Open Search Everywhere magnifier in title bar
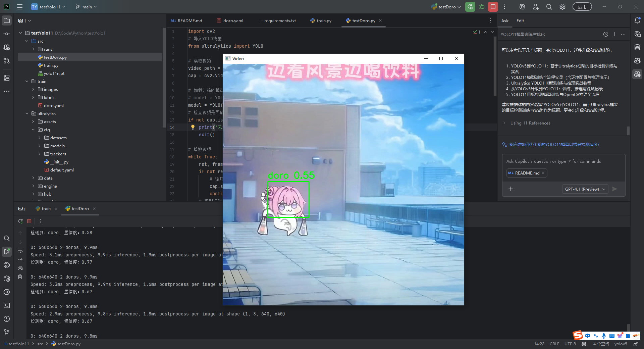This screenshot has height=349, width=644. click(x=549, y=7)
